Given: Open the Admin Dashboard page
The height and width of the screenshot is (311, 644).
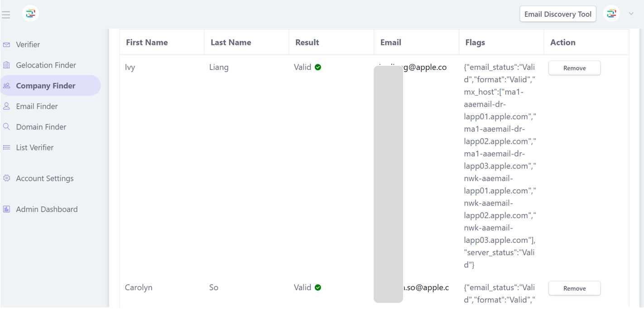Looking at the screenshot, I should point(47,209).
